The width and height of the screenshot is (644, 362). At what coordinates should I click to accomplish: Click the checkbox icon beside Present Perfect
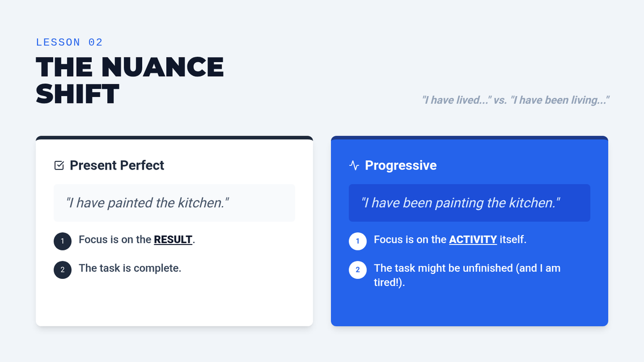point(59,165)
